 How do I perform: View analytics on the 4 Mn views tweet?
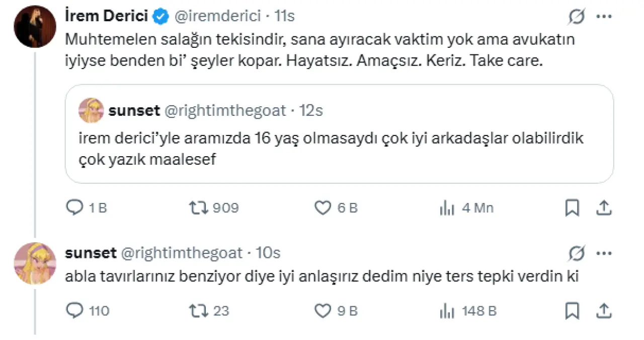coord(447,208)
